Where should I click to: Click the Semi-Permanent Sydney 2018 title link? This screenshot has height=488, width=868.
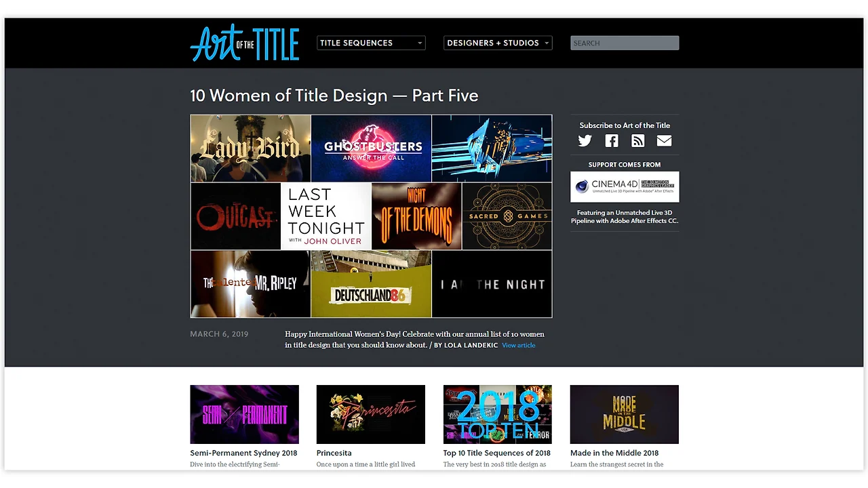click(243, 453)
